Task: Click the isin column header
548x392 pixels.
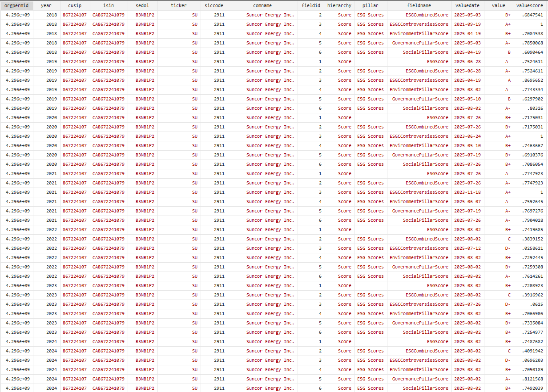Action: tap(109, 5)
